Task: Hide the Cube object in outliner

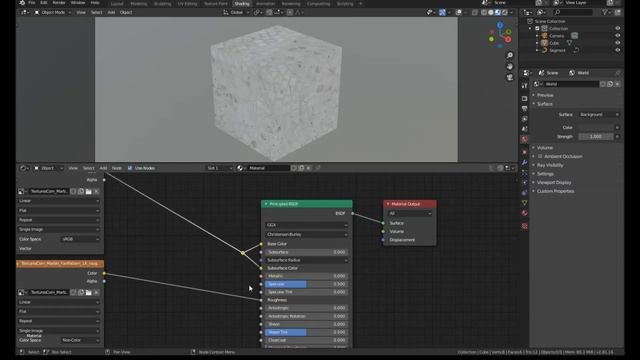Action: click(x=617, y=43)
